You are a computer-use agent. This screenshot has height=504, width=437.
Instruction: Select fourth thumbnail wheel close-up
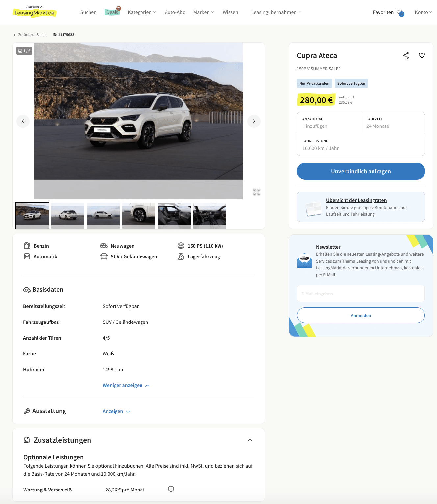pos(139,215)
